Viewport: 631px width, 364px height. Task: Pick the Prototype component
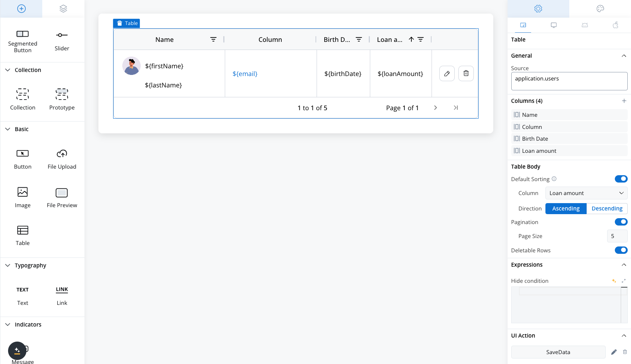pos(62,99)
